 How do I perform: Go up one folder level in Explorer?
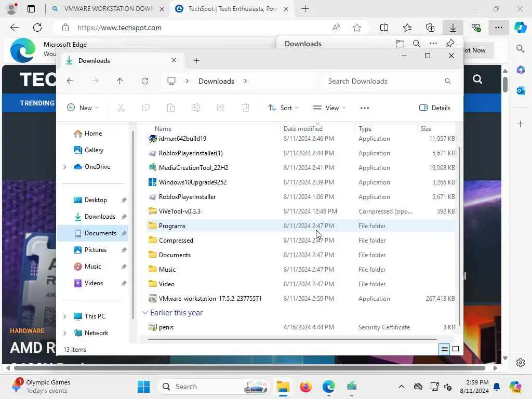point(120,81)
